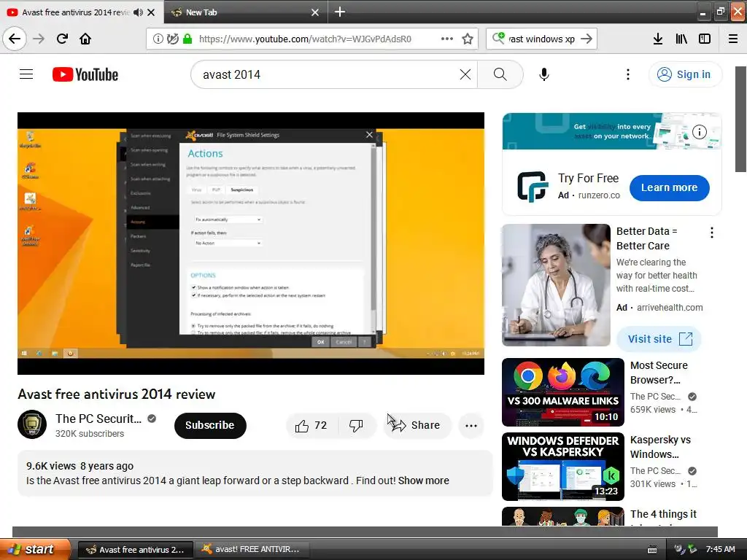
Task: Go to YouTube home via logo
Action: point(85,74)
